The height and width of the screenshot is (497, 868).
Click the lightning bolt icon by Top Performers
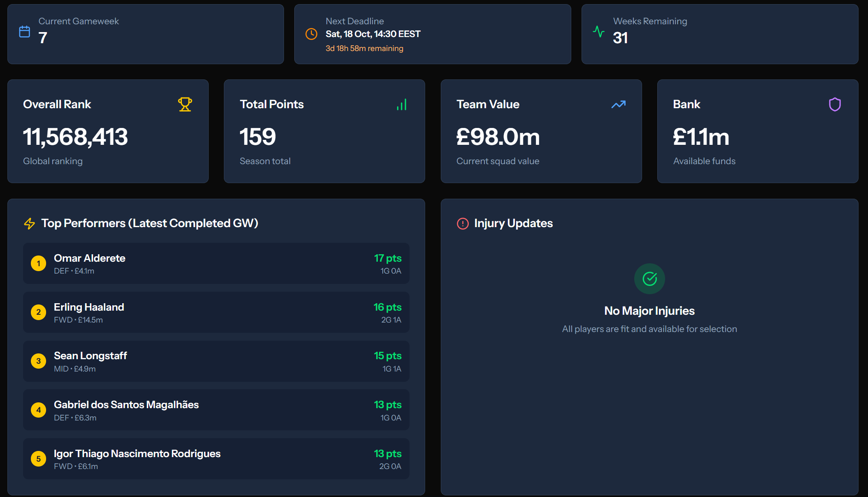tap(30, 223)
